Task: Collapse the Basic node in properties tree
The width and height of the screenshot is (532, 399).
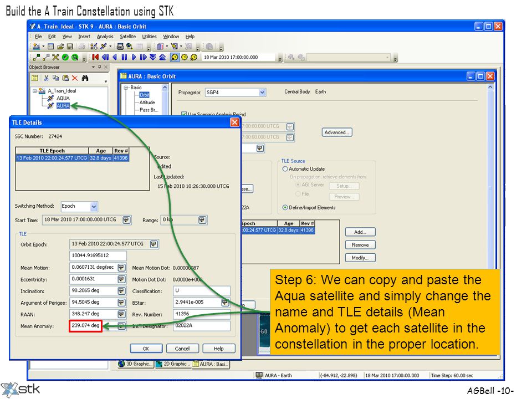Action: point(126,88)
